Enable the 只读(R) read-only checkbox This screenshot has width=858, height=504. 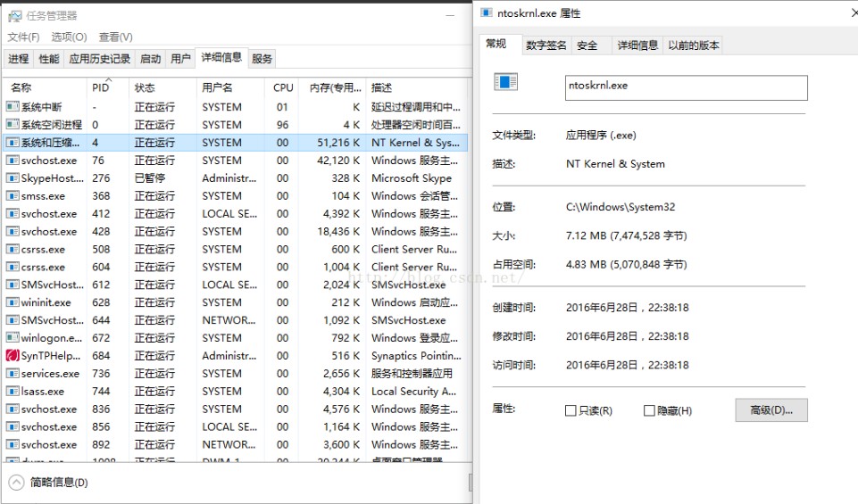click(571, 410)
